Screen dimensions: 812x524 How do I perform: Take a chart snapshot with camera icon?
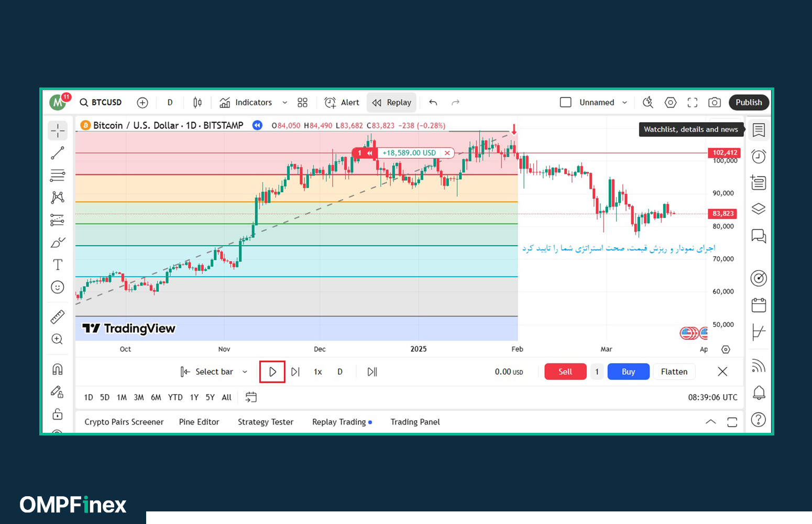pos(715,103)
